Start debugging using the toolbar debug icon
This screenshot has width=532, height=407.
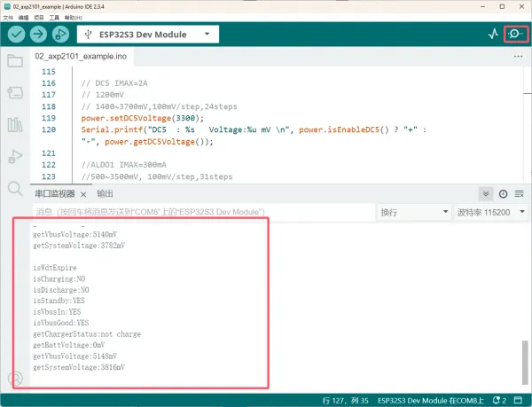pos(61,35)
